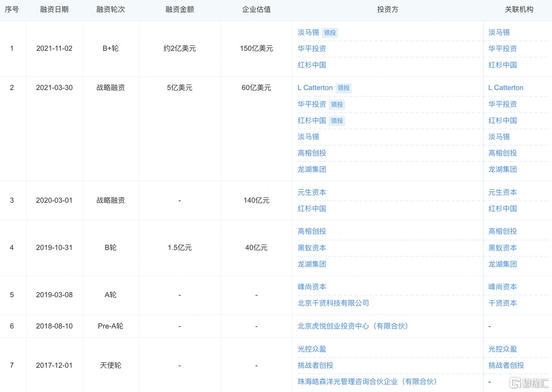Open 黑蚁资本 link in 关联机构 column
552x392 pixels.
[502, 248]
